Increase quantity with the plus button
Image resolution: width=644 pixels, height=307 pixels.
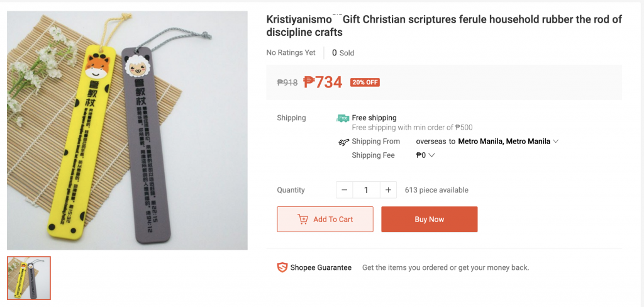coord(388,190)
